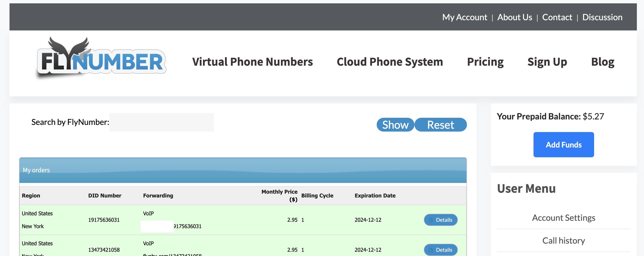The height and width of the screenshot is (256, 644).
Task: Open Details for number 13473421058
Action: (x=441, y=250)
